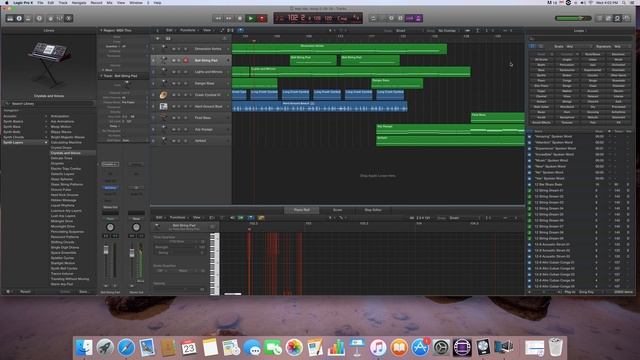Expand the More section in Region inspector
The height and width of the screenshot is (360, 640).
coord(102,70)
